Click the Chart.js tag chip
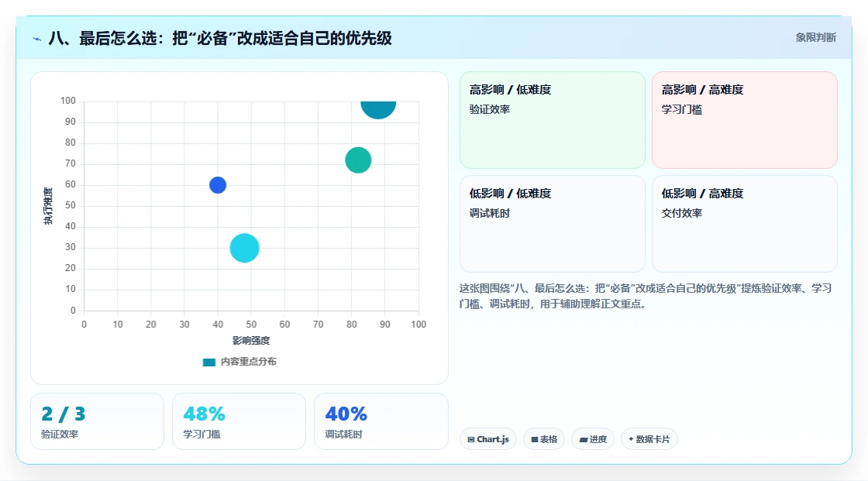This screenshot has width=868, height=481. (488, 439)
